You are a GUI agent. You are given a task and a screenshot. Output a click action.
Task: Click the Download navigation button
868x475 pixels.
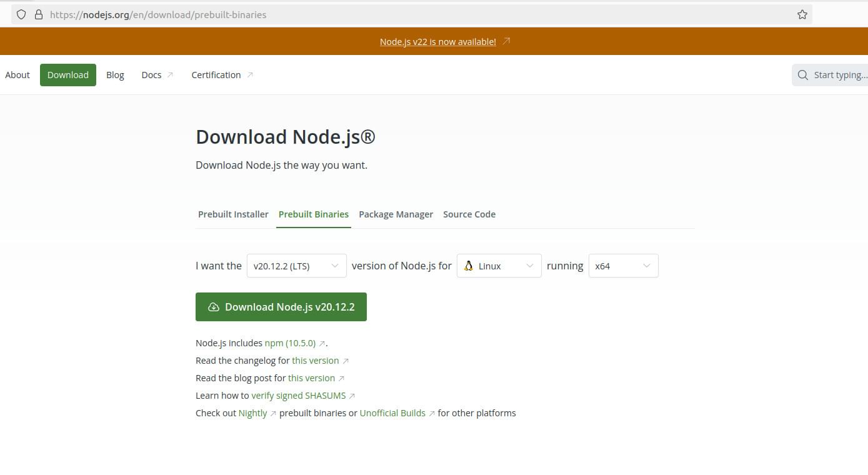(68, 75)
